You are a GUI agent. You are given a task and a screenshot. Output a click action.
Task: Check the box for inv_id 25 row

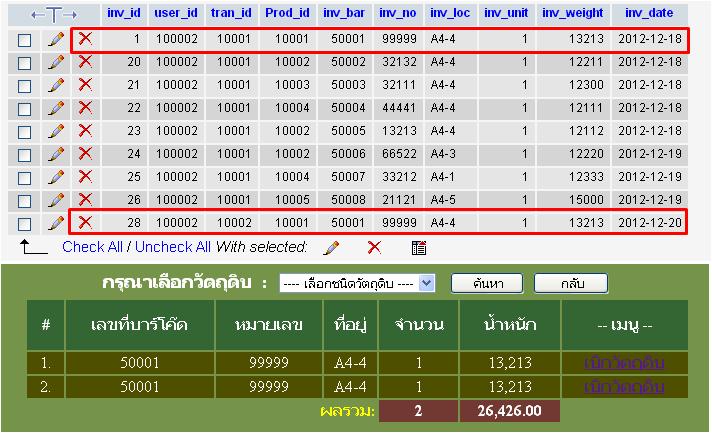tap(25, 178)
